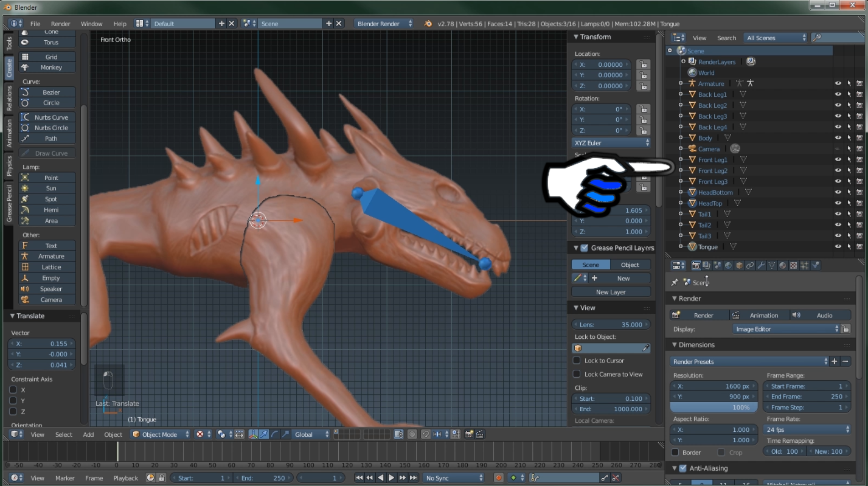Enable the Border render checkbox
868x486 pixels.
click(675, 453)
